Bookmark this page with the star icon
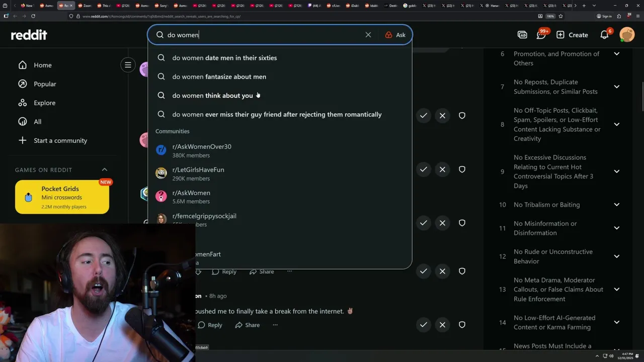 point(560,16)
